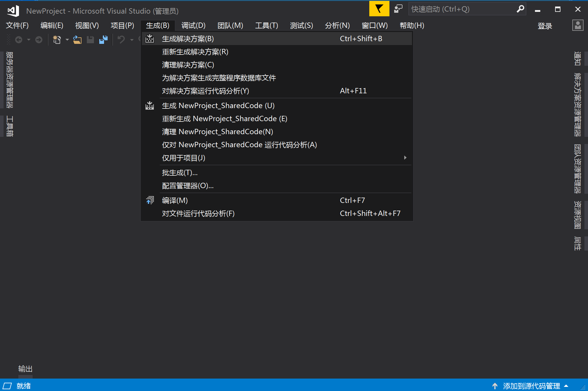Click the Open File folder icon
The image size is (588, 391).
click(x=77, y=39)
